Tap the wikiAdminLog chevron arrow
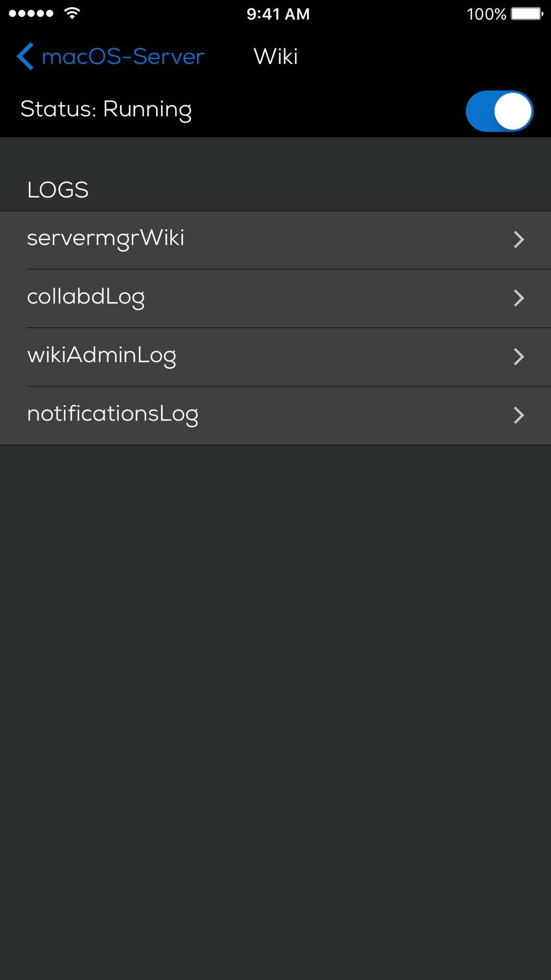551x980 pixels. tap(518, 357)
